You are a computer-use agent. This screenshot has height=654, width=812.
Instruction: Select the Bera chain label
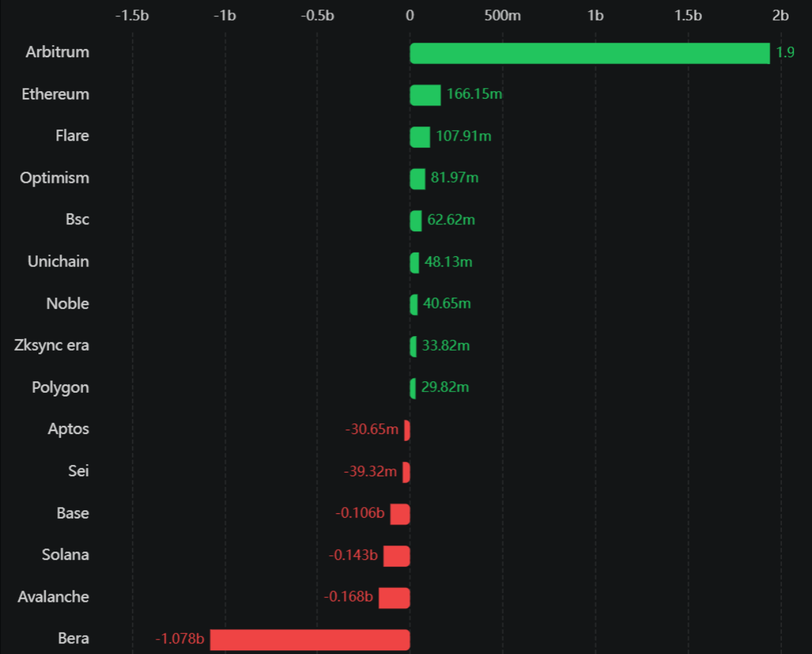(74, 638)
